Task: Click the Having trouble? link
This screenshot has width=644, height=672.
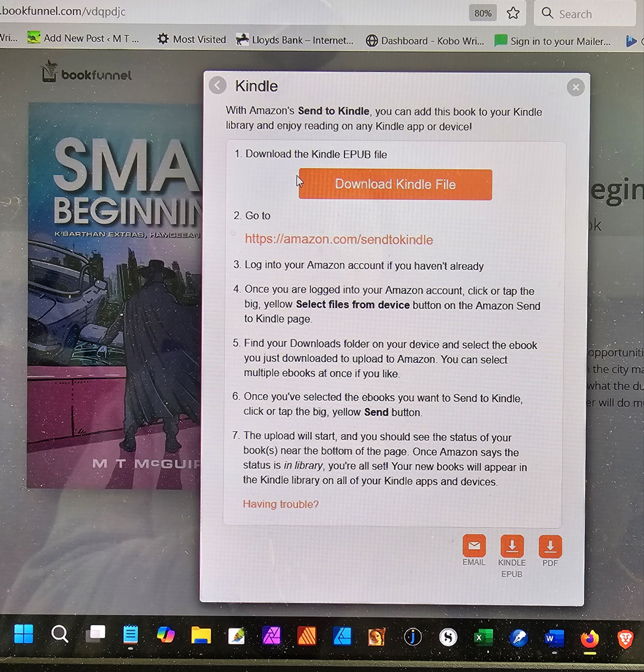Action: [281, 504]
